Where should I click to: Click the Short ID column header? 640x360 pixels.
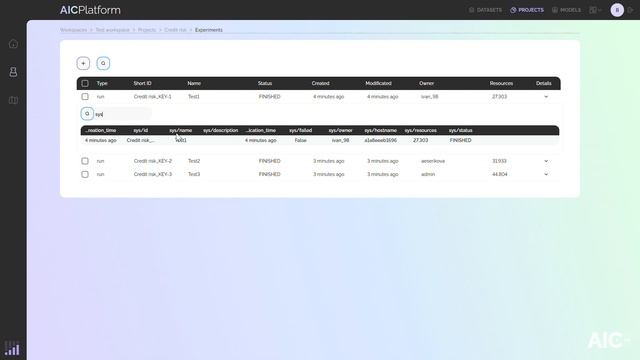pyautogui.click(x=142, y=83)
